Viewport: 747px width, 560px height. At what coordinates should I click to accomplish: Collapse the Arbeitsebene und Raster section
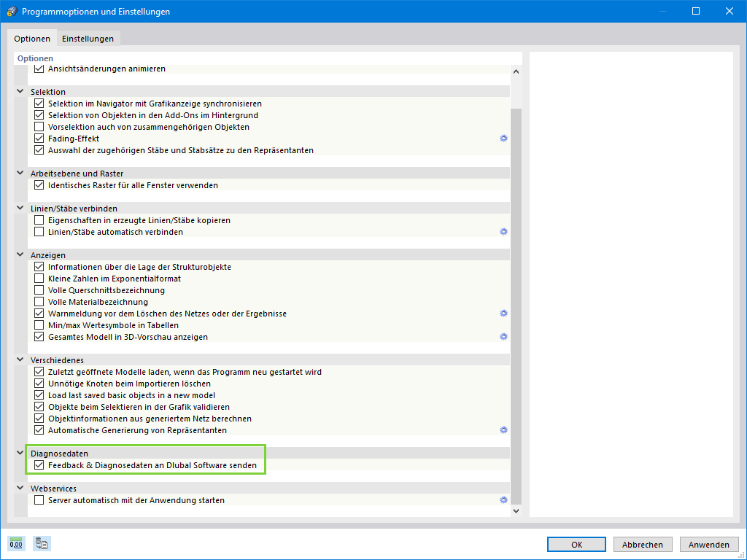point(20,173)
